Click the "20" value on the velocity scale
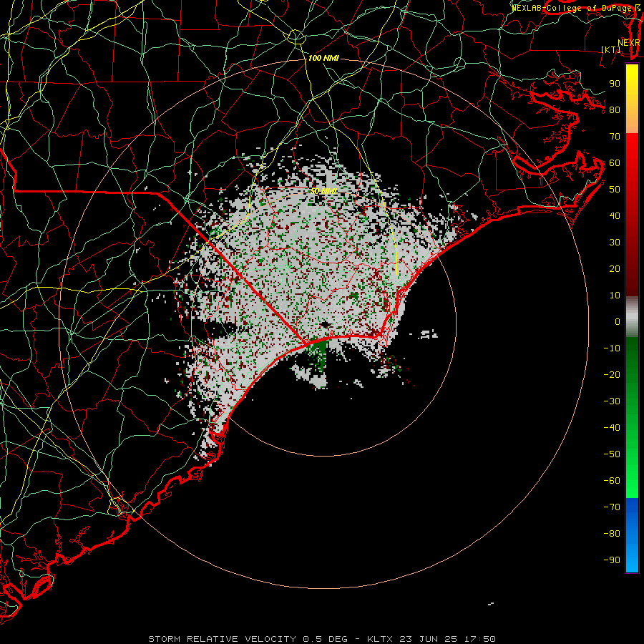 [615, 269]
